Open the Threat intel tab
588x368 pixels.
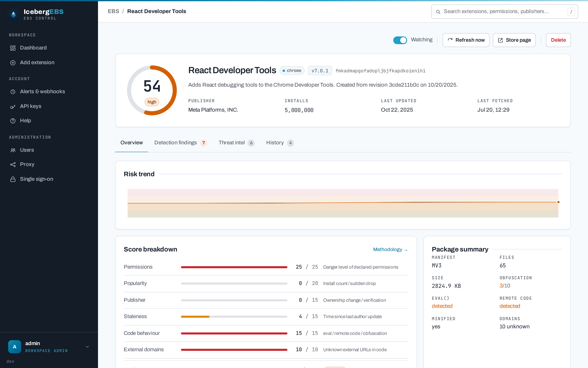click(236, 143)
